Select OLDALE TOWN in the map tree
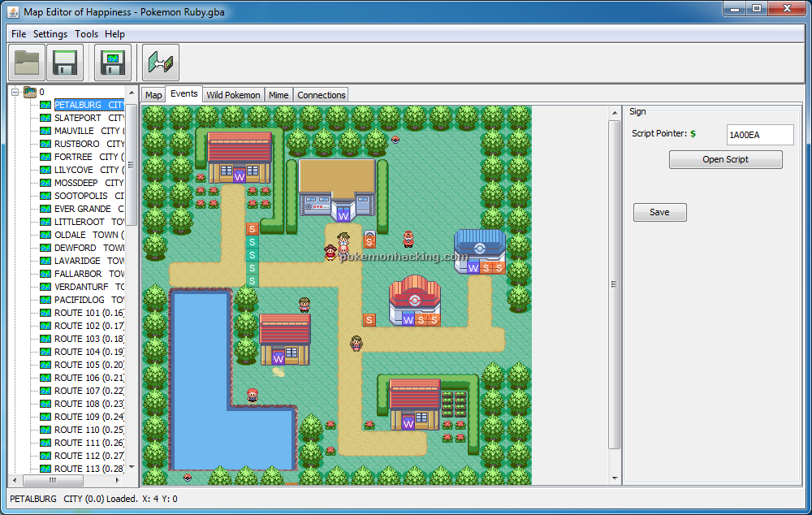The width and height of the screenshot is (812, 515). tap(89, 235)
